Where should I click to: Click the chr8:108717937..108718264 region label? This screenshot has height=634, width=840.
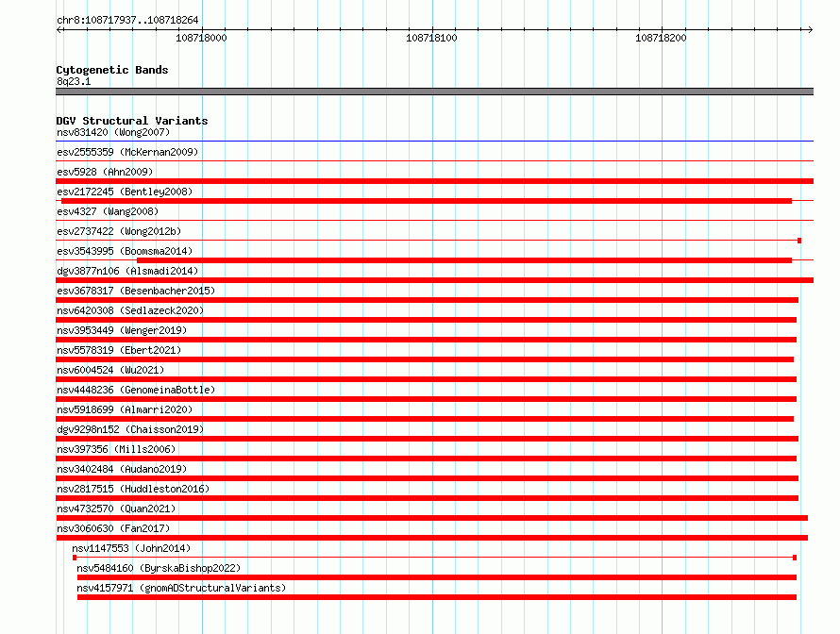point(127,20)
